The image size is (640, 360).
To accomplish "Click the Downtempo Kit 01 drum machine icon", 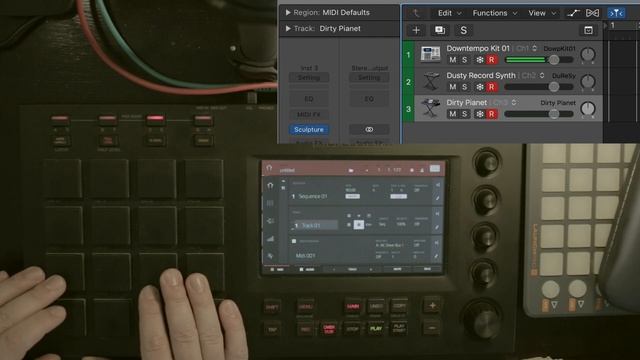I will click(x=430, y=54).
